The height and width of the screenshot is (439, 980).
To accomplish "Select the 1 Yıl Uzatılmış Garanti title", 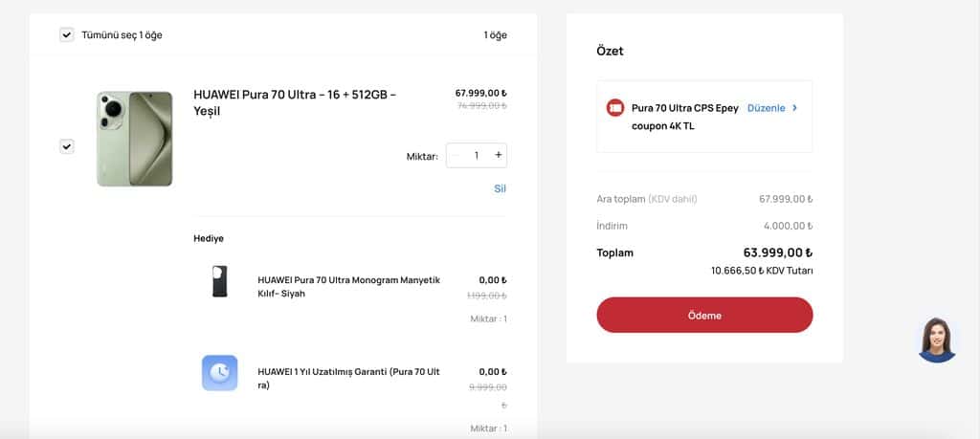I will tap(348, 379).
